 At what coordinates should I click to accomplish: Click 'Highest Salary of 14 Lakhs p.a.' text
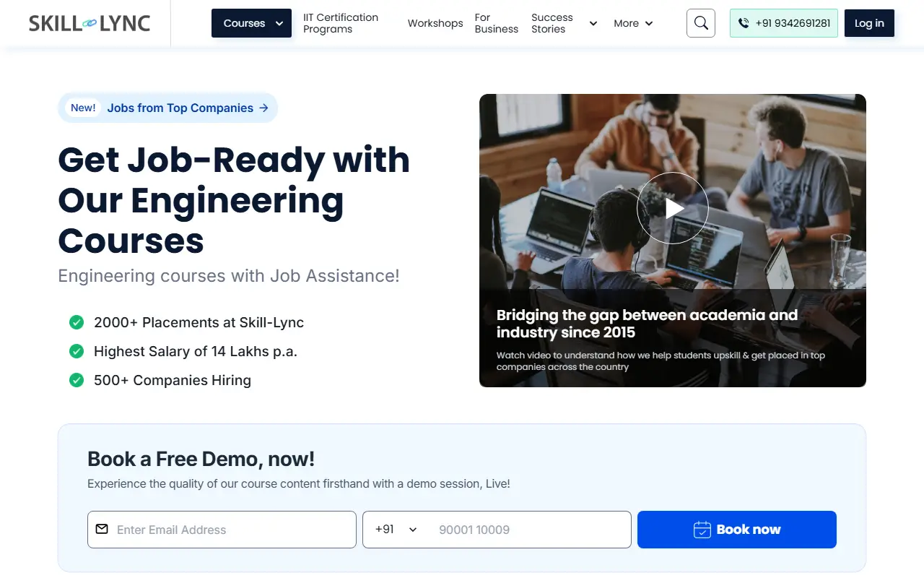click(196, 351)
